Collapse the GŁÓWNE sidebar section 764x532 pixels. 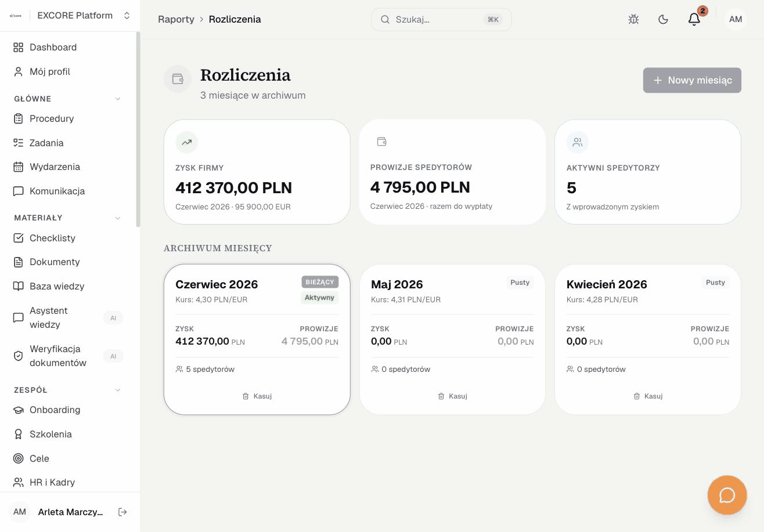tap(118, 99)
